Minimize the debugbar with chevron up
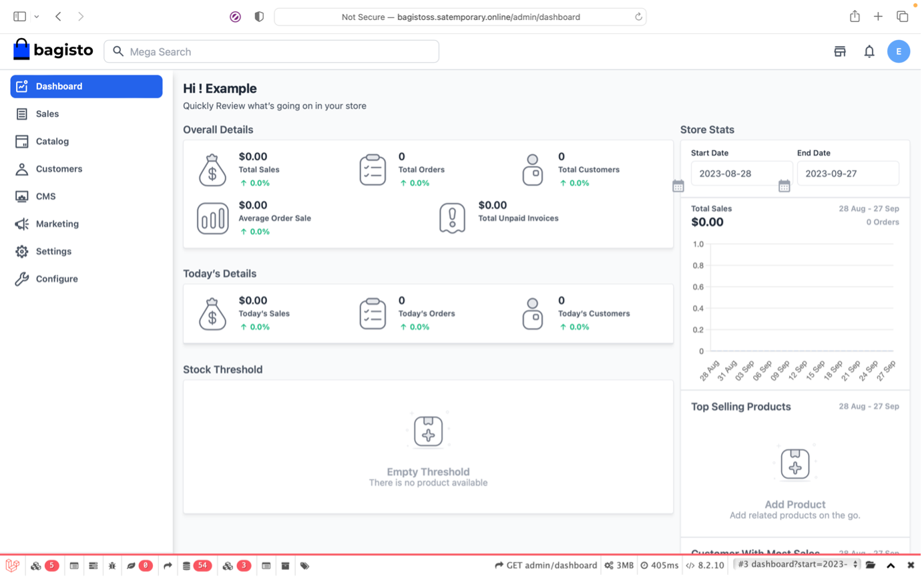 coord(891,566)
